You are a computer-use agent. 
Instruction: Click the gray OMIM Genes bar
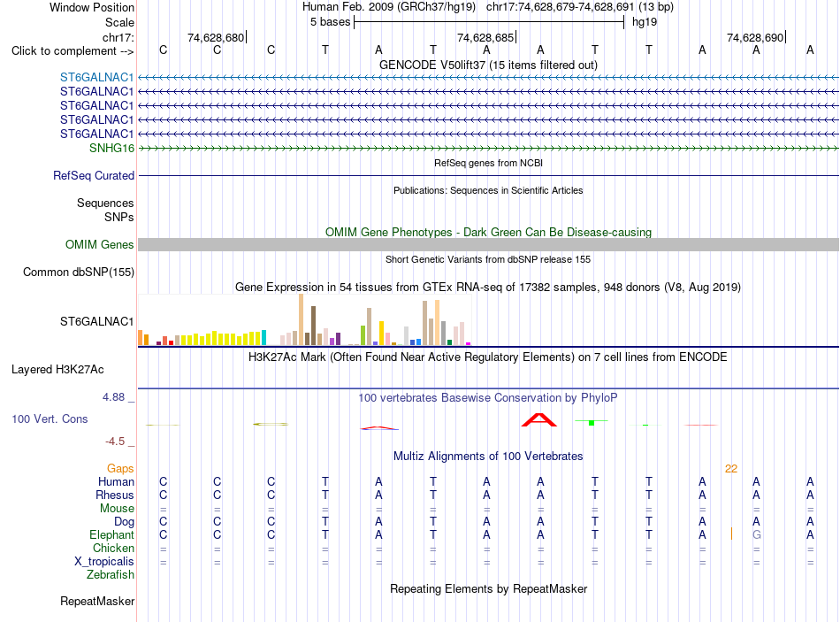click(x=488, y=244)
